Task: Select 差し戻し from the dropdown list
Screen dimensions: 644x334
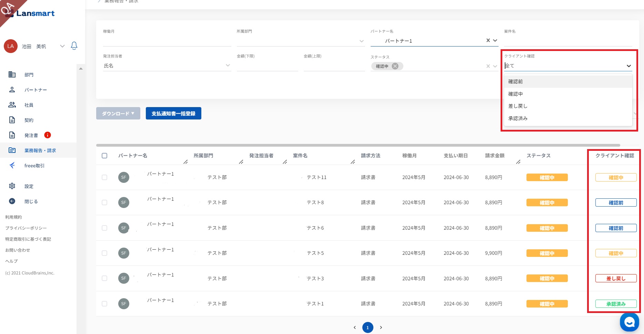Action: pyautogui.click(x=518, y=106)
